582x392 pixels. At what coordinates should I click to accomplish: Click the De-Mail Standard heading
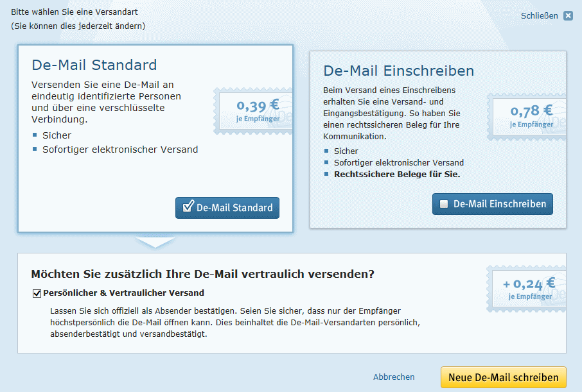pyautogui.click(x=94, y=65)
